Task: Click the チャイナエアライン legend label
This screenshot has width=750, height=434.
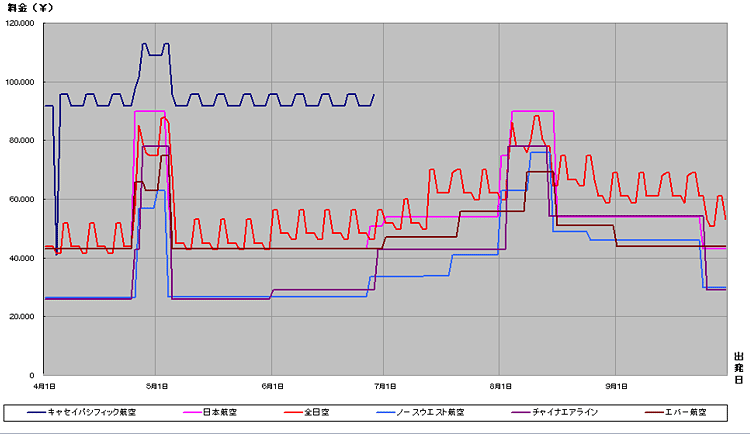Action: [565, 412]
